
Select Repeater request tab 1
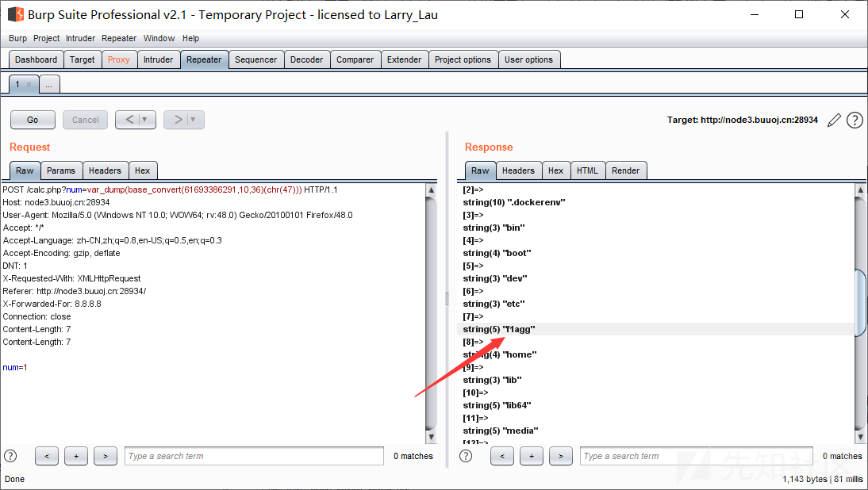[17, 85]
